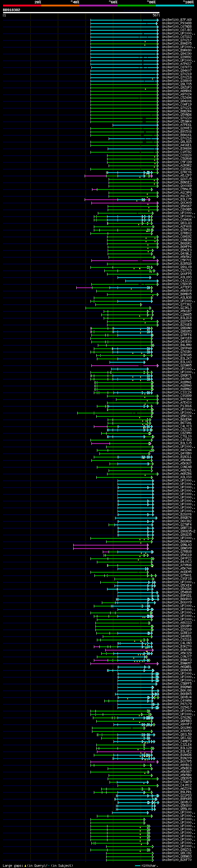Select the UniRef100_C0HF19 label
197x868 pixels.
[x=177, y=104]
